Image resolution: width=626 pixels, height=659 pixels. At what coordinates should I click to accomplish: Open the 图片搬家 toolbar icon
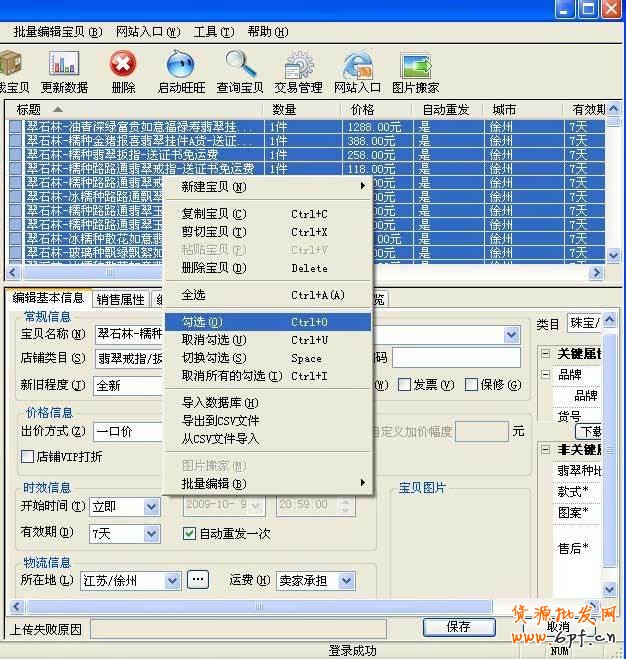pyautogui.click(x=415, y=66)
